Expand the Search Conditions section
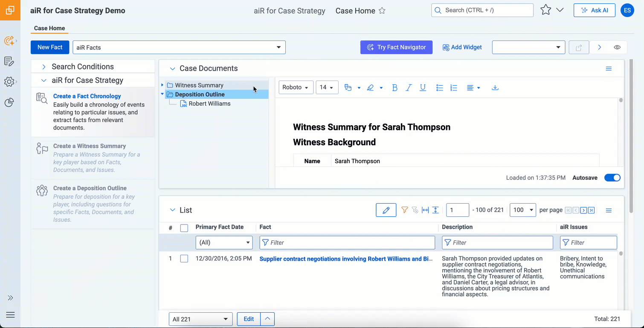The height and width of the screenshot is (328, 644). 44,67
